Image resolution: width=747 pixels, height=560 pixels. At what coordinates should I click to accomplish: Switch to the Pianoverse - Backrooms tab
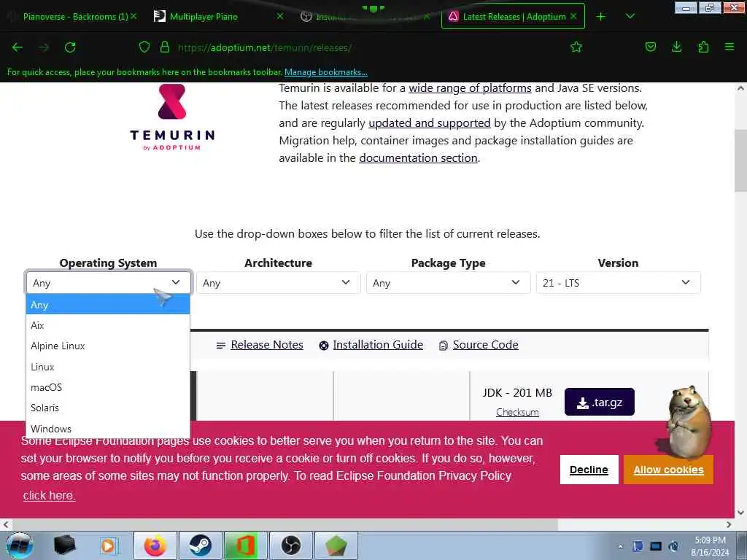click(x=75, y=17)
